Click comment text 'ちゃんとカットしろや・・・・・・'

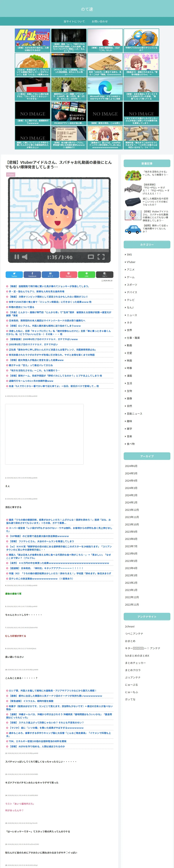[x=24, y=615]
